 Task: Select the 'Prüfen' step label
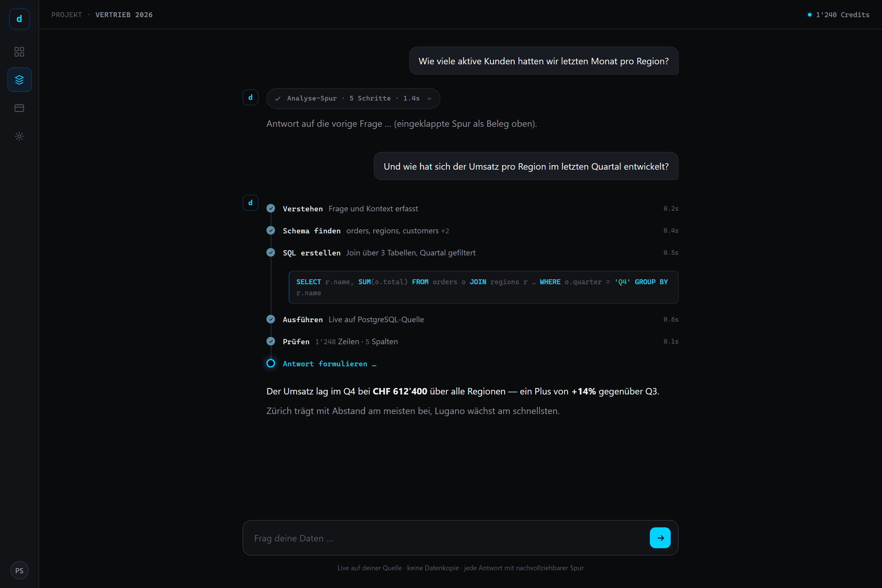(296, 342)
